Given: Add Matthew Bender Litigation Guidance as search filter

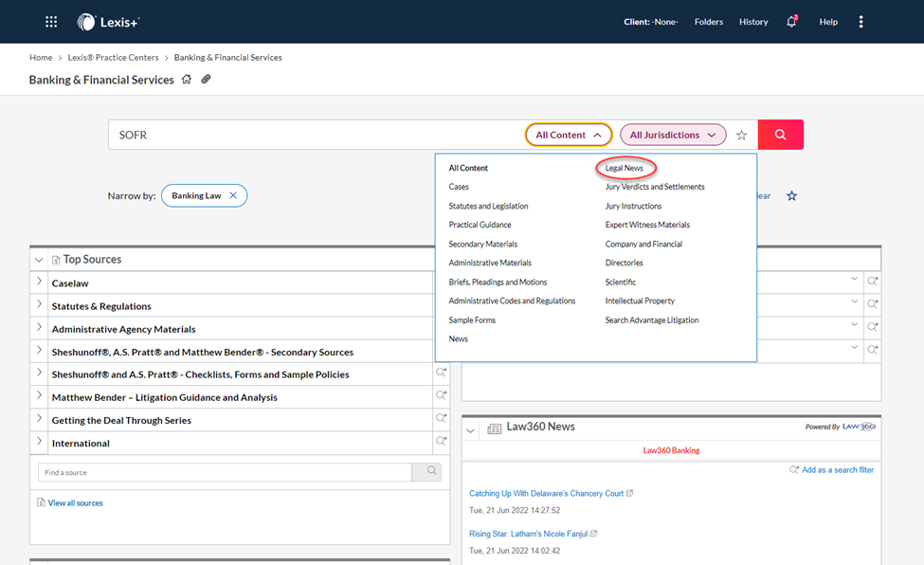Looking at the screenshot, I should point(441,395).
